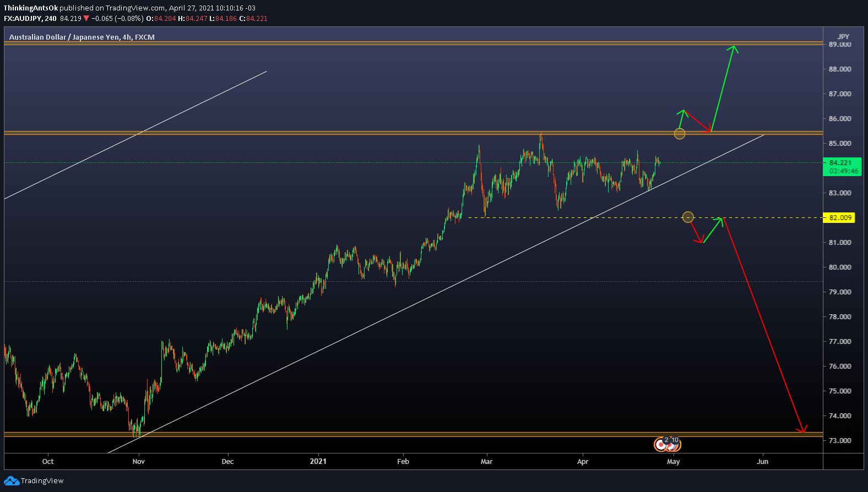This screenshot has width=868, height=492.
Task: Click the red down-triangle change indicator
Action: 86,18
